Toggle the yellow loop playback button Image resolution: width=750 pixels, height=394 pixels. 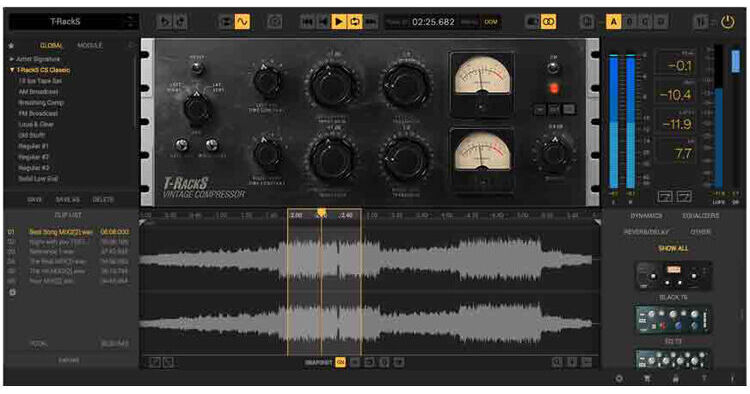click(x=355, y=22)
